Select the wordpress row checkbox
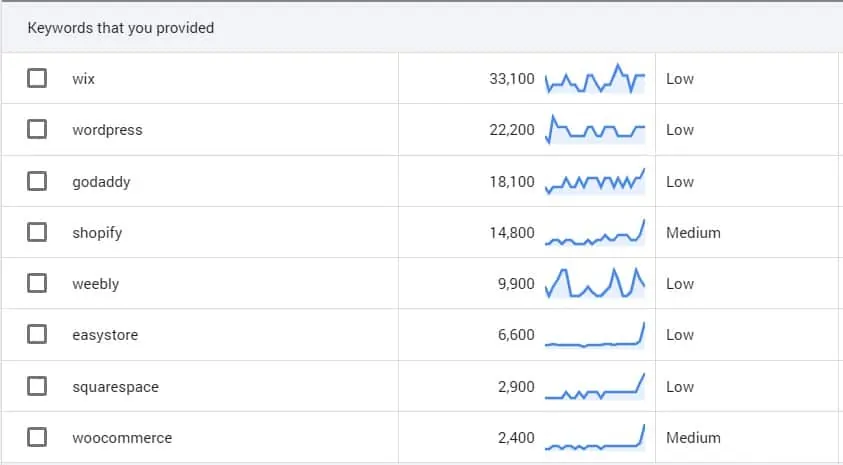 click(37, 129)
